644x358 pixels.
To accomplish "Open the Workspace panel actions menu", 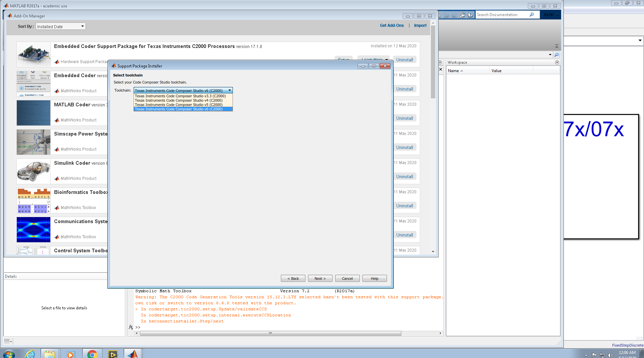I will point(557,62).
